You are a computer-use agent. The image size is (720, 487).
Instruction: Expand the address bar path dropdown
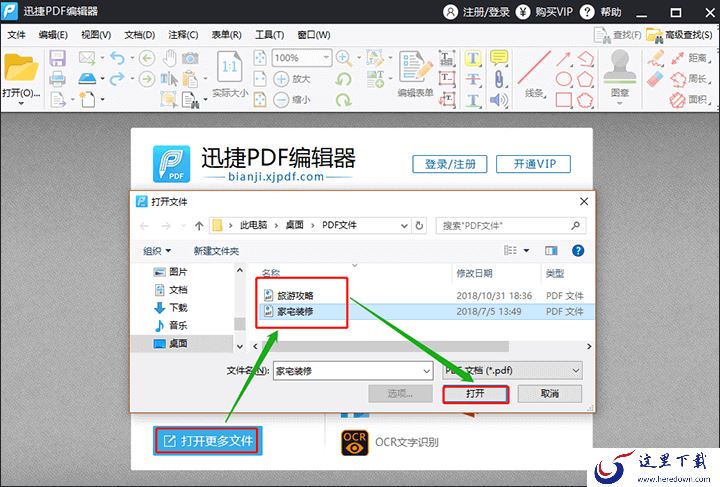point(404,225)
